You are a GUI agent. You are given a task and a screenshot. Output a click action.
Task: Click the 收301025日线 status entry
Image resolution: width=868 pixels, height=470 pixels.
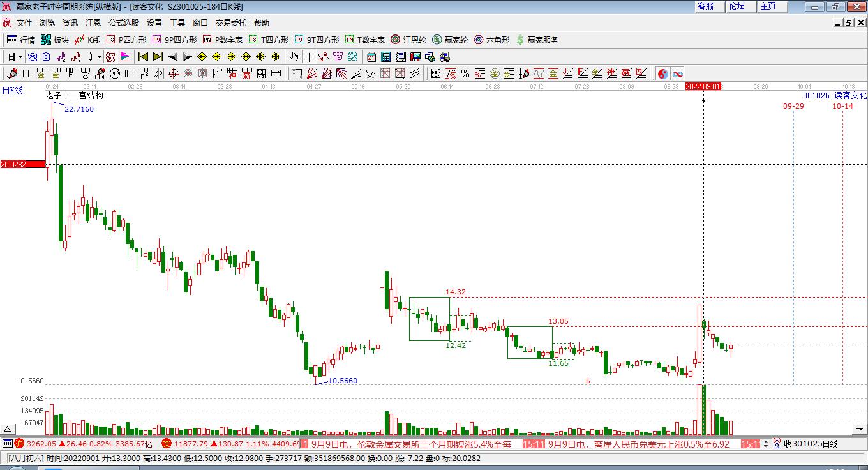[x=811, y=444]
